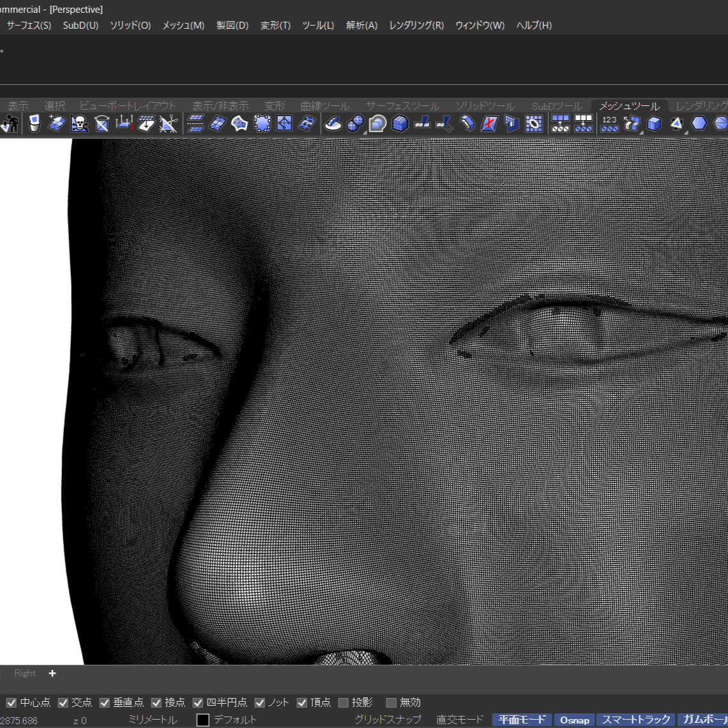Select the メッシュツール toolbar tab

tap(629, 106)
